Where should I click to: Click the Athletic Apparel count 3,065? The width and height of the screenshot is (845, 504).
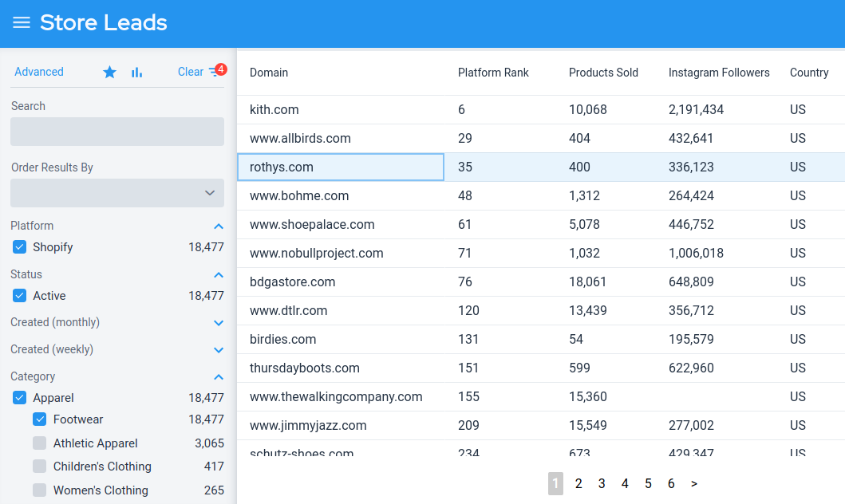click(209, 443)
